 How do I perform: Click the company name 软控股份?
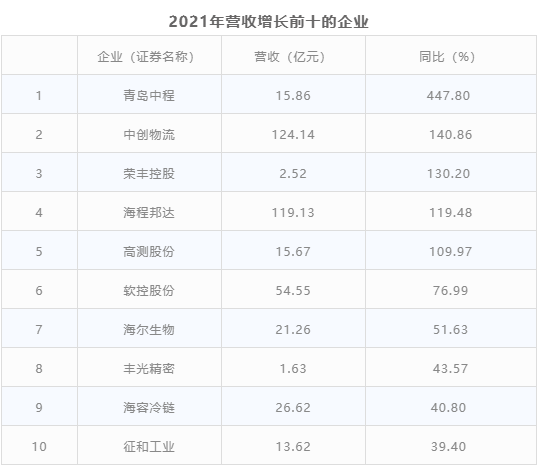tap(149, 291)
